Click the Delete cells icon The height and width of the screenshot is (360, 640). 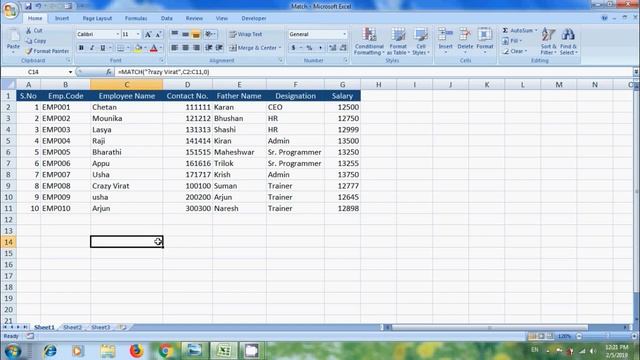[465, 34]
